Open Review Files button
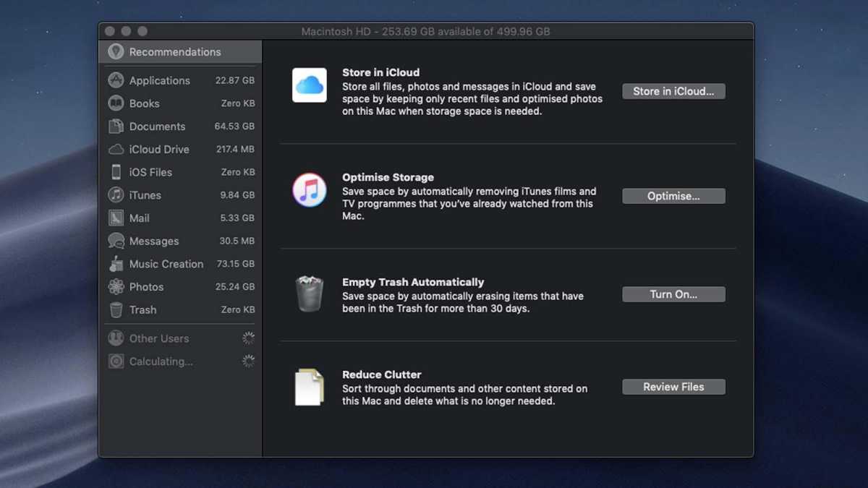The image size is (868, 488). [x=673, y=387]
